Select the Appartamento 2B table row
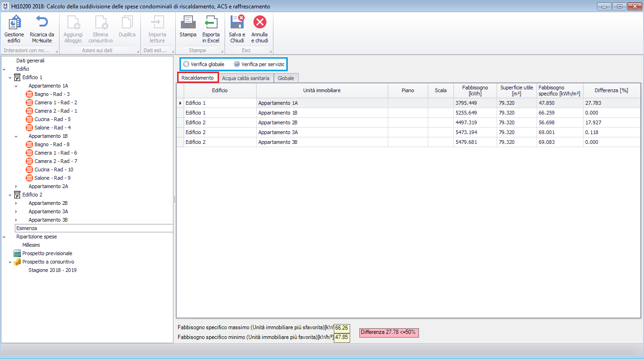644x359 pixels. [322, 122]
